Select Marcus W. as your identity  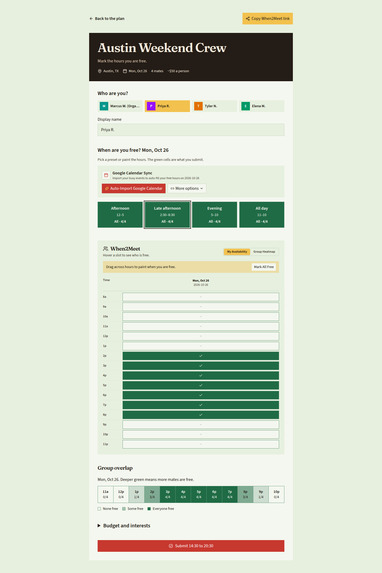tap(120, 106)
